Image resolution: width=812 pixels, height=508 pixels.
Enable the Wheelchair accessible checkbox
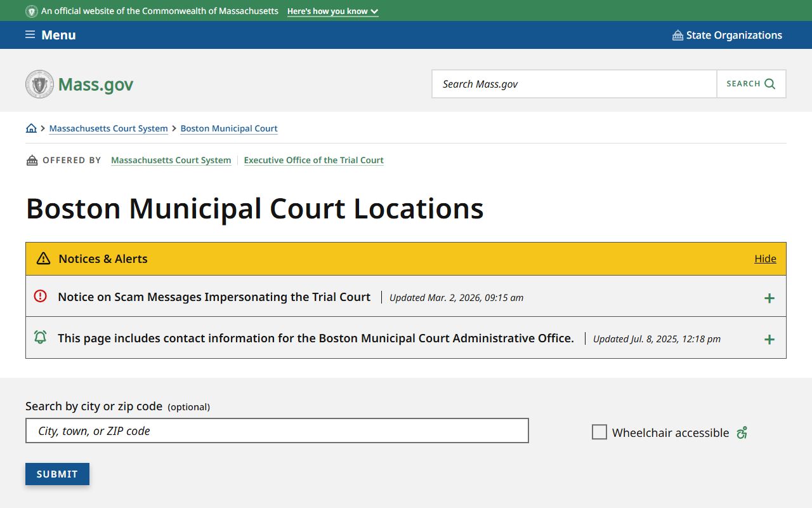599,432
